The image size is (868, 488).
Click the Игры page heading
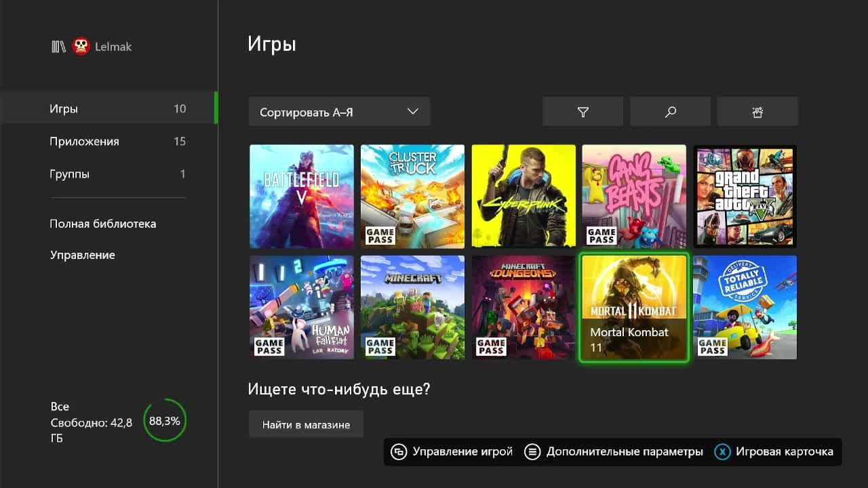[272, 45]
